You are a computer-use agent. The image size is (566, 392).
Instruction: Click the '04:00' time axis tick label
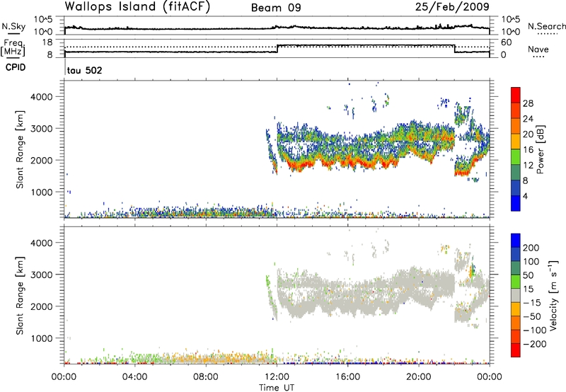point(135,377)
